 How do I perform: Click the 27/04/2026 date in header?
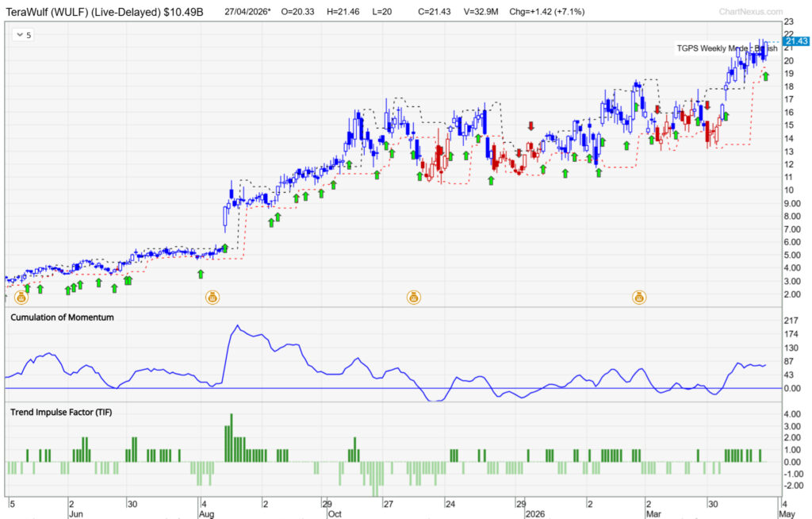pos(248,13)
